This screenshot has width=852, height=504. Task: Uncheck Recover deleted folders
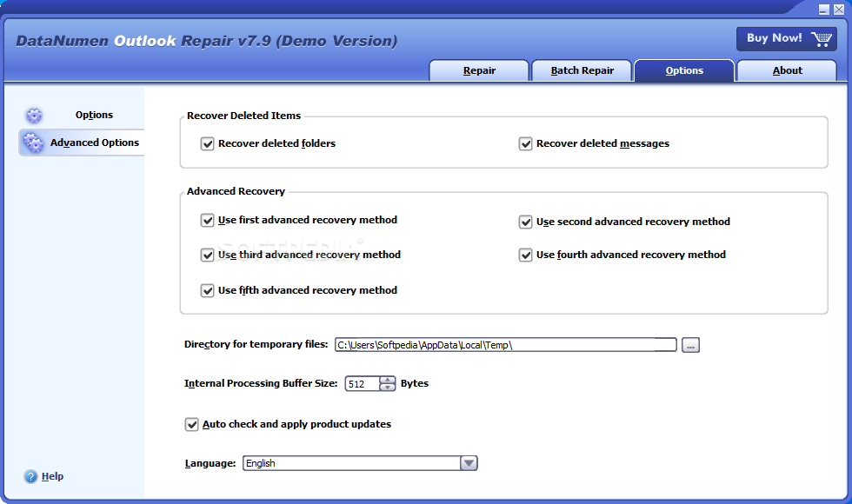(208, 143)
